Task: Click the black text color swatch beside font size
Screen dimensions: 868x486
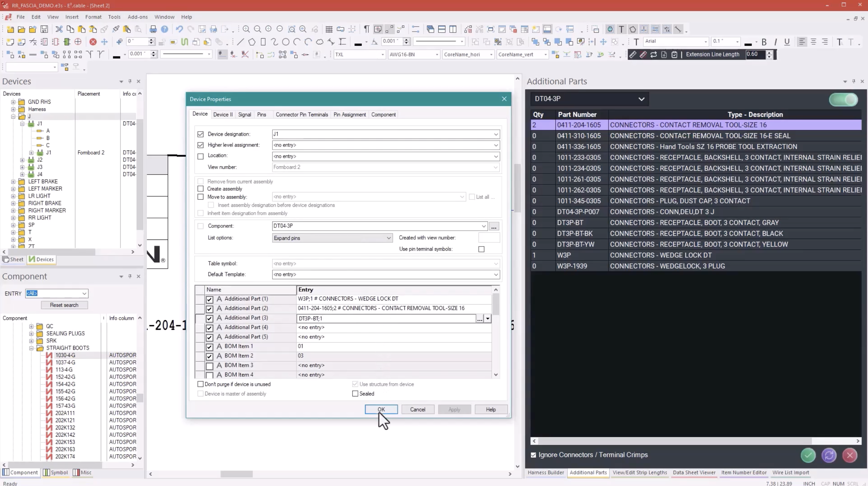Action: click(x=748, y=43)
